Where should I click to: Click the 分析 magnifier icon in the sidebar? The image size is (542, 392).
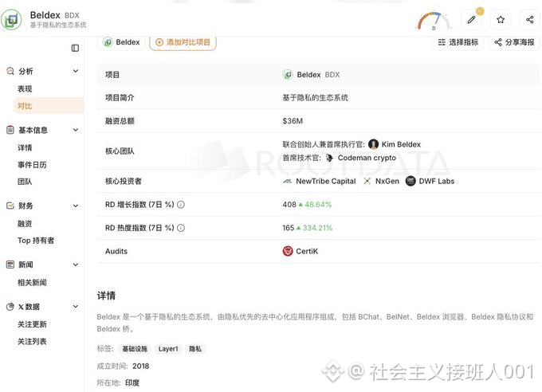point(10,71)
